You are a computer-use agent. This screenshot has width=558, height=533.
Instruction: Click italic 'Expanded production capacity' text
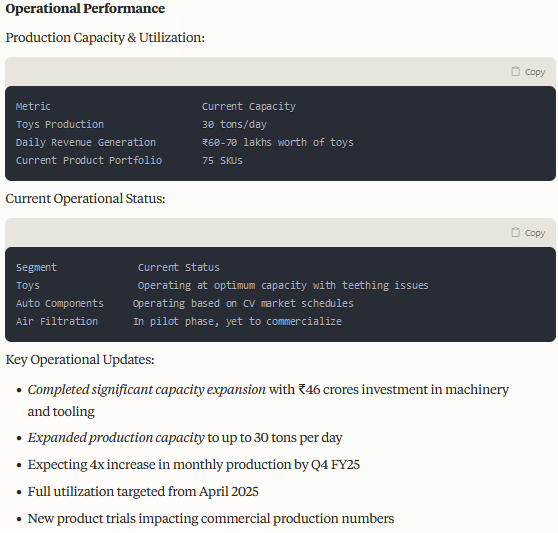coord(116,437)
